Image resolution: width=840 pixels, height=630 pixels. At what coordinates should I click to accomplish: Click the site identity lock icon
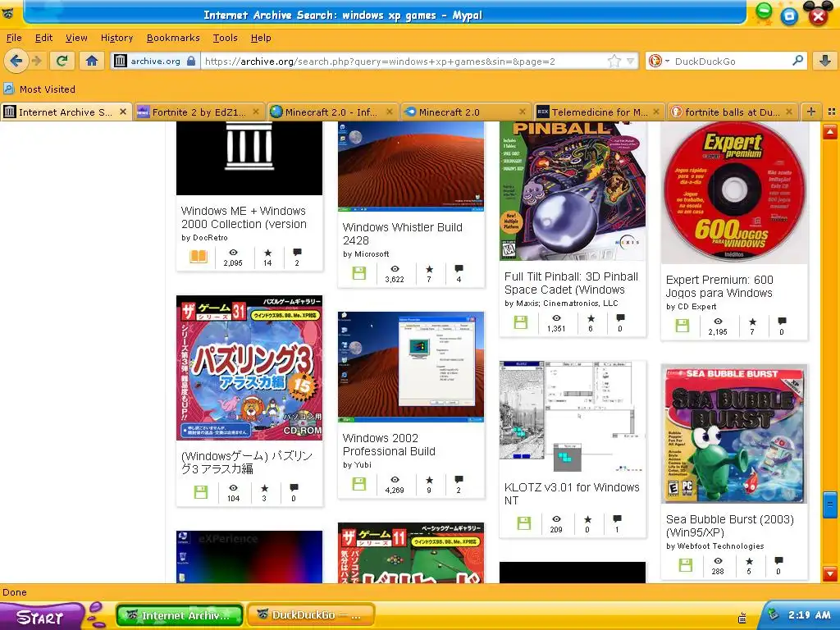[190, 61]
